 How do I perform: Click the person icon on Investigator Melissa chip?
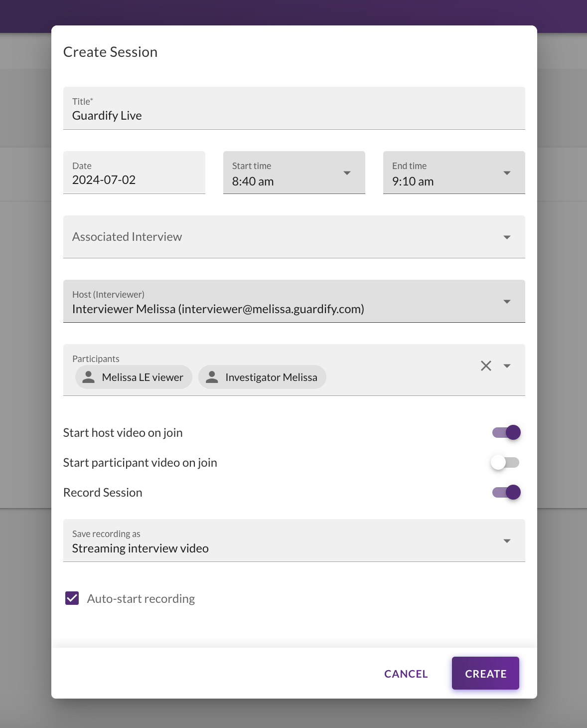coord(212,377)
